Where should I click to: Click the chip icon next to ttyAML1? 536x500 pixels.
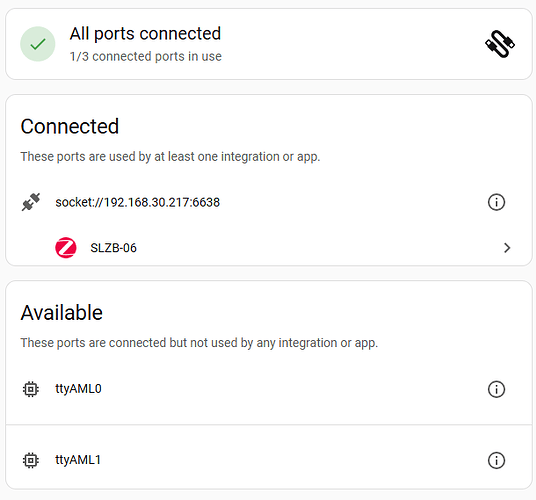31,460
